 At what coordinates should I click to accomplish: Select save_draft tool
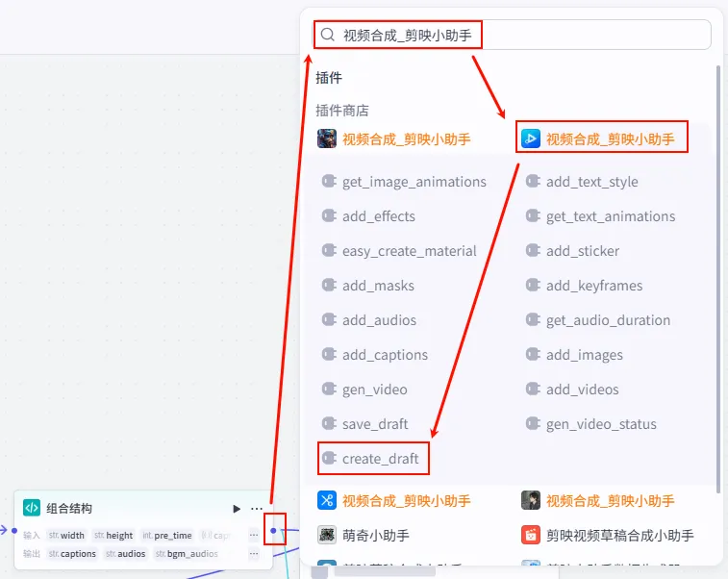coord(364,424)
